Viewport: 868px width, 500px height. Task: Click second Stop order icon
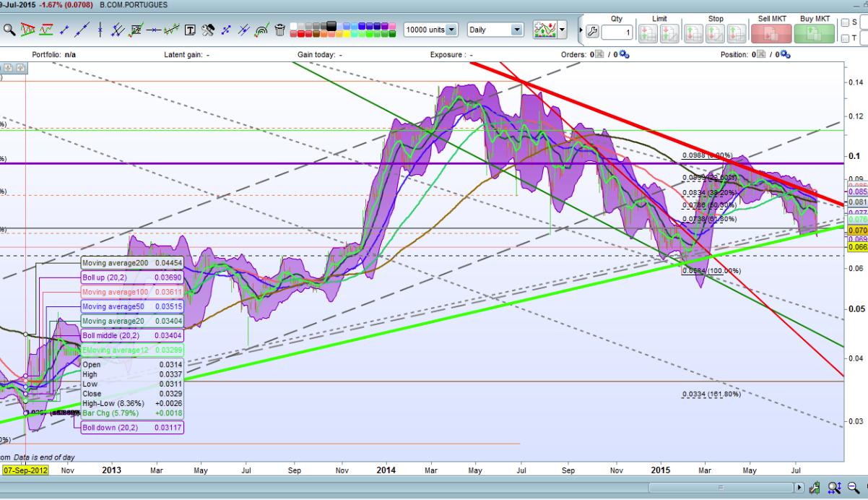click(713, 33)
